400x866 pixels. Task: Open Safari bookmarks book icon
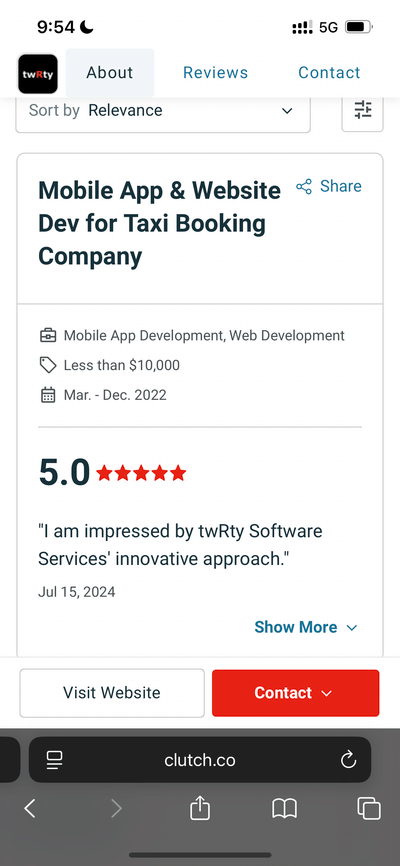tap(285, 809)
